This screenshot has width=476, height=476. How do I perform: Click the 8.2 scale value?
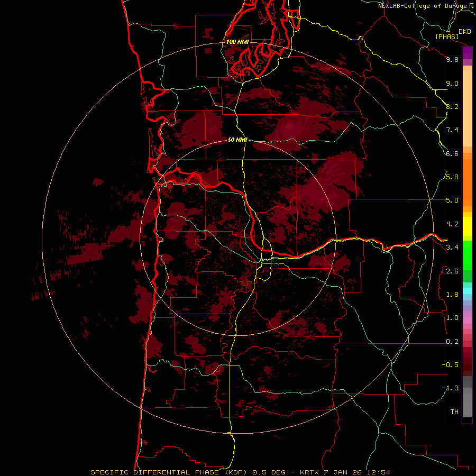click(452, 106)
